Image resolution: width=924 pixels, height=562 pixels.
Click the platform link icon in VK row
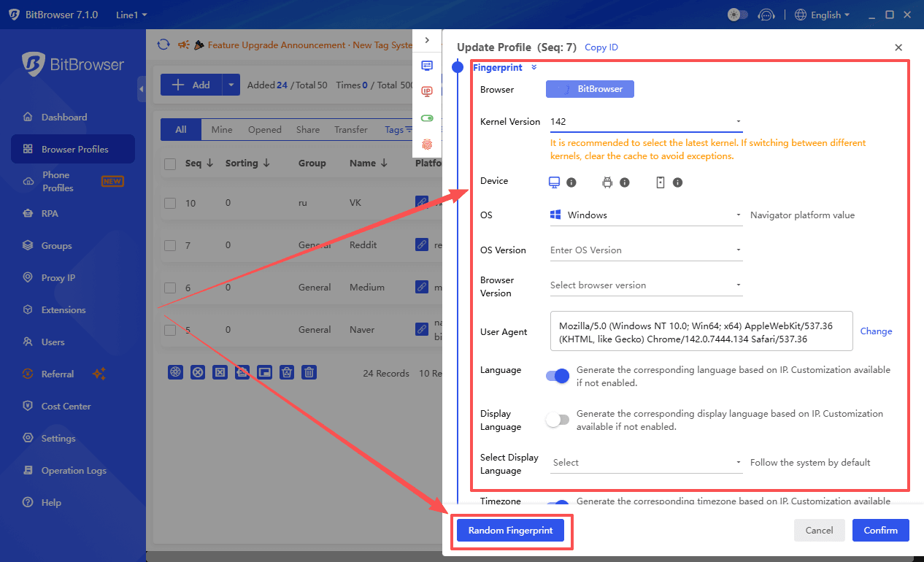[422, 202]
